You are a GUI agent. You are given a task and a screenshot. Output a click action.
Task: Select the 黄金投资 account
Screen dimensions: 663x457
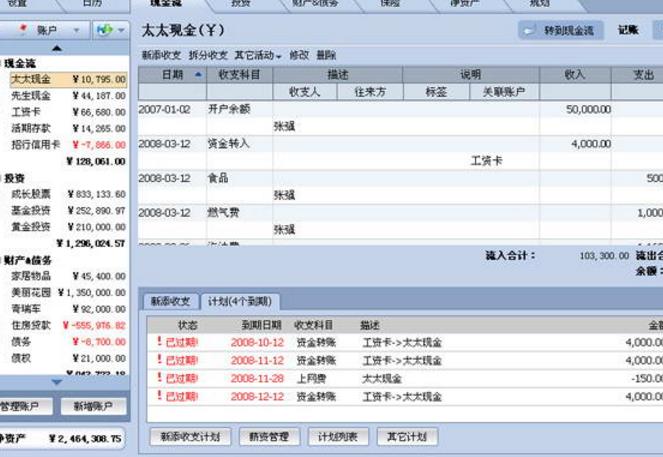pos(68,227)
